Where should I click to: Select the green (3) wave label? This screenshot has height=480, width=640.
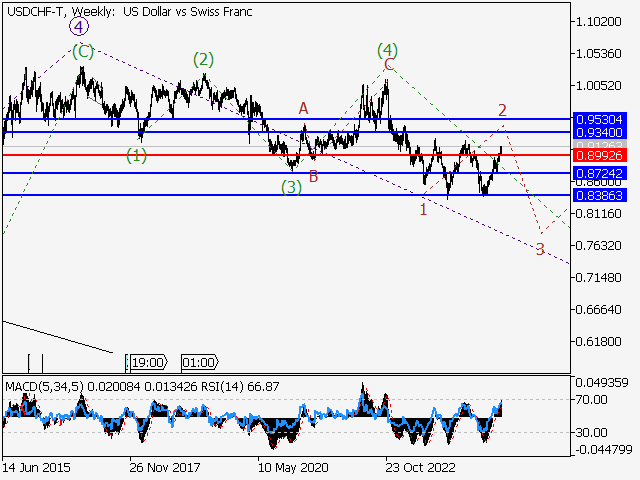tap(291, 186)
